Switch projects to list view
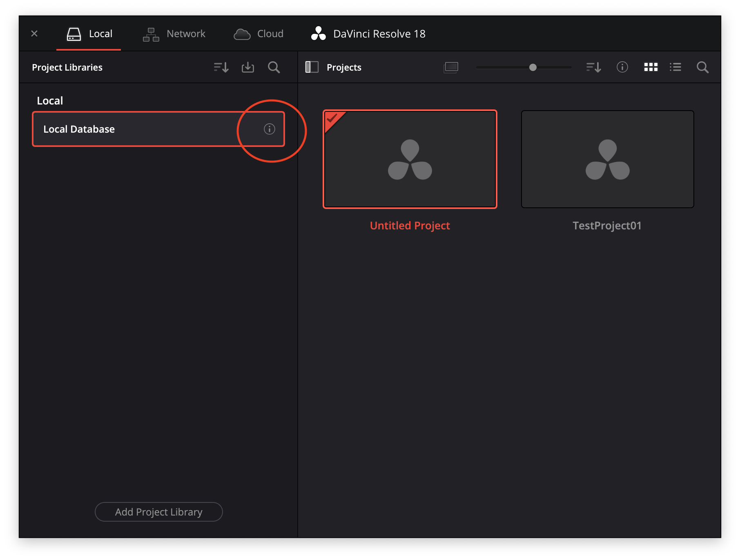 (675, 67)
